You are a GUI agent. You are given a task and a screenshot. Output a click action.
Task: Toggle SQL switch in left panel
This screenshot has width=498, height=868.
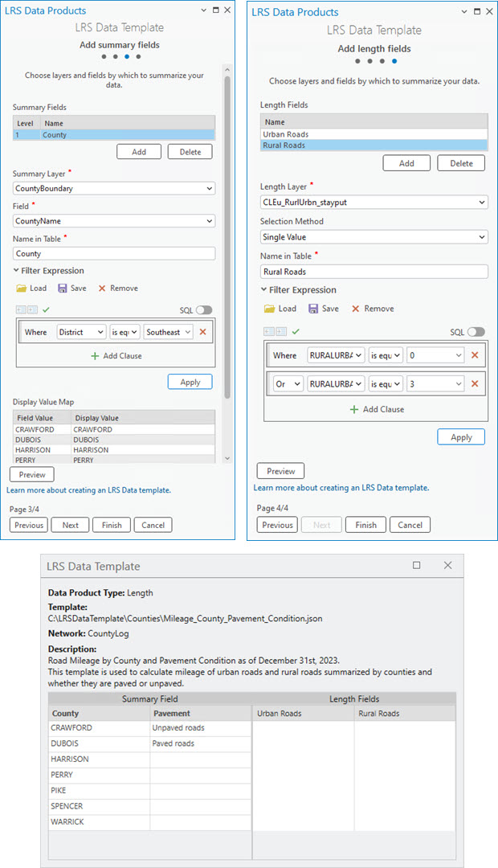[204, 310]
